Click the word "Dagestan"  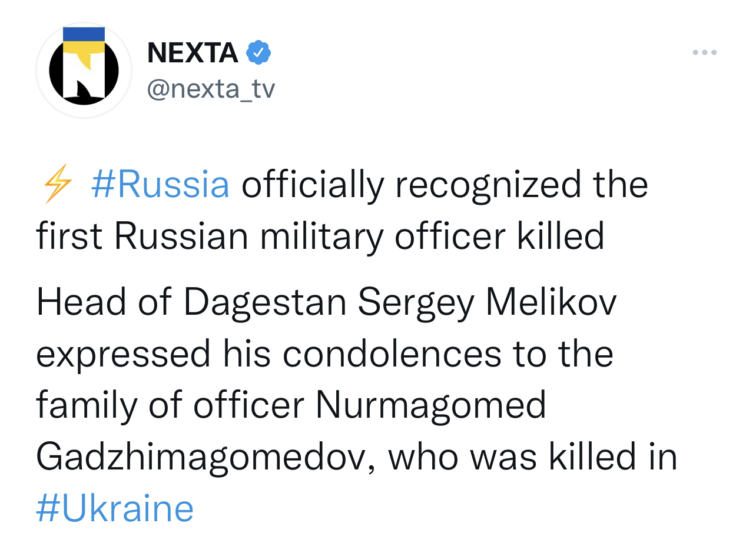(x=264, y=302)
